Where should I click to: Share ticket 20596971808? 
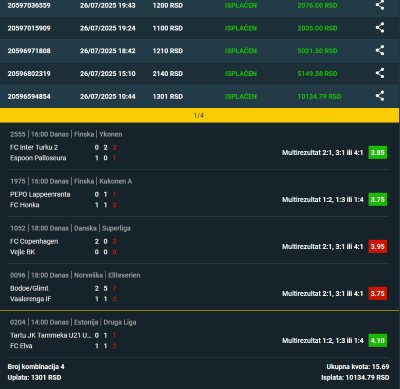[x=380, y=50]
